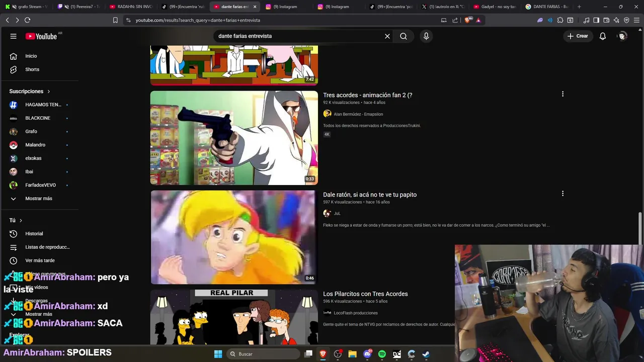Visit LocoFlash producciones channel

click(x=355, y=313)
